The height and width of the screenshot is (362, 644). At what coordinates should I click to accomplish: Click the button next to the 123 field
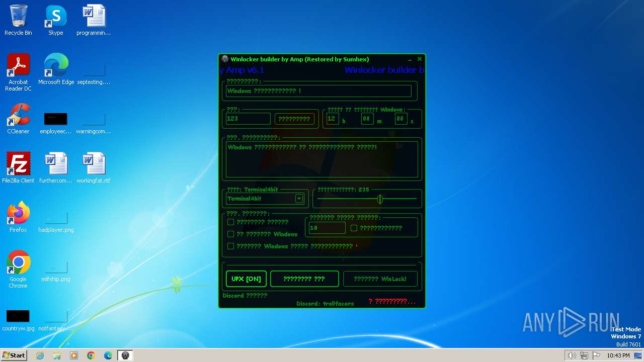pos(294,119)
